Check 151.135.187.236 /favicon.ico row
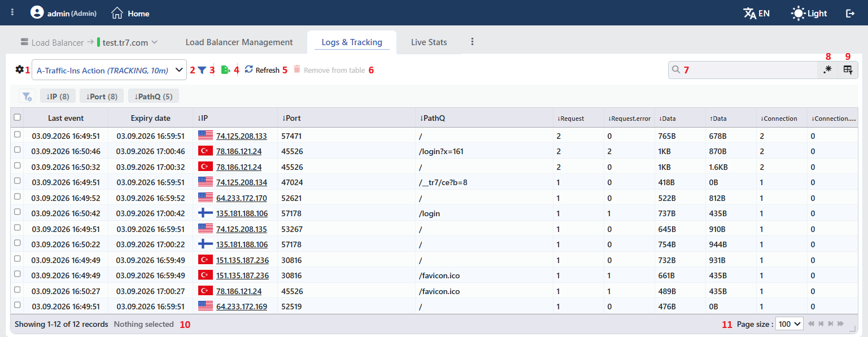Viewport: 868px width, 337px height. (17, 274)
